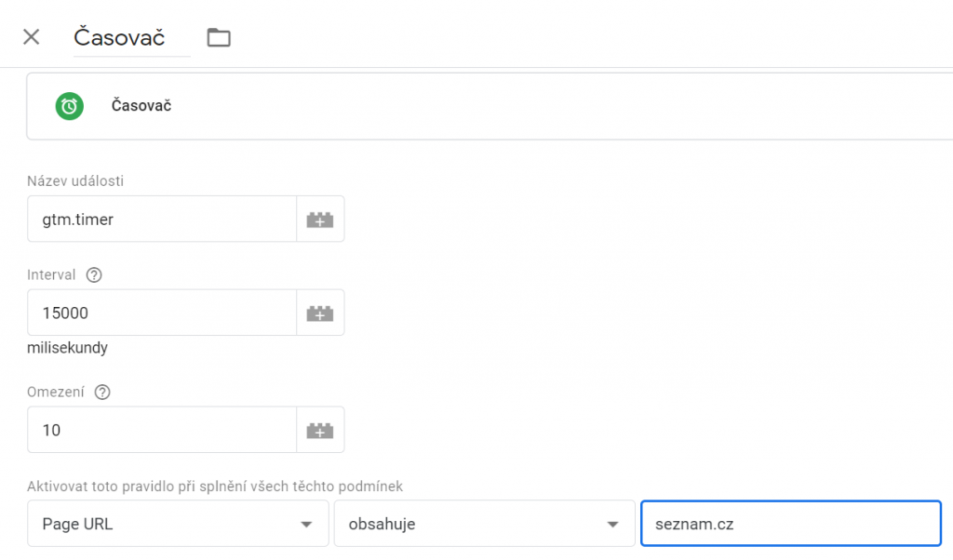Focus the Interval field containing 15000
Viewport: 953px width, 560px height.
pos(162,313)
